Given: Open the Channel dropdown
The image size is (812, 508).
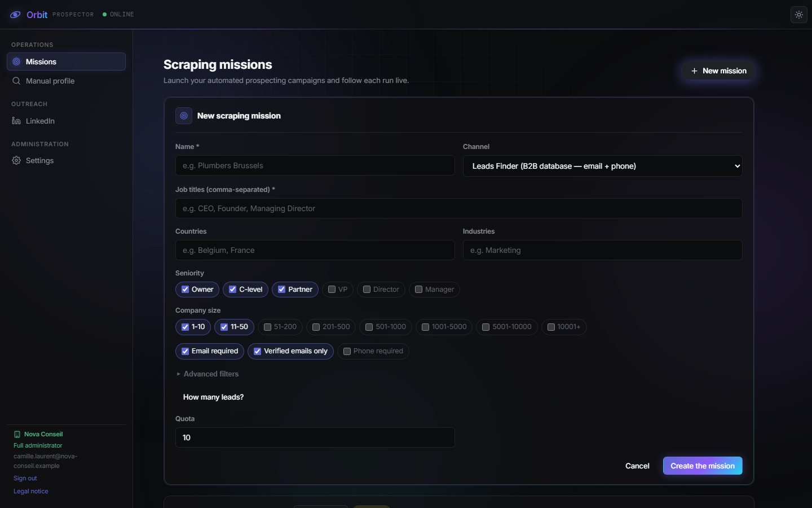Looking at the screenshot, I should [x=602, y=166].
